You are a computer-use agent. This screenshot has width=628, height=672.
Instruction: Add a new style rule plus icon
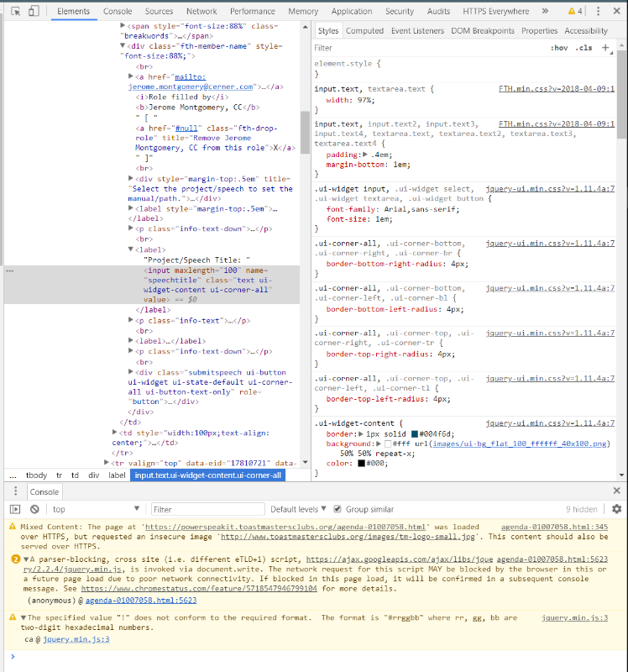point(605,48)
